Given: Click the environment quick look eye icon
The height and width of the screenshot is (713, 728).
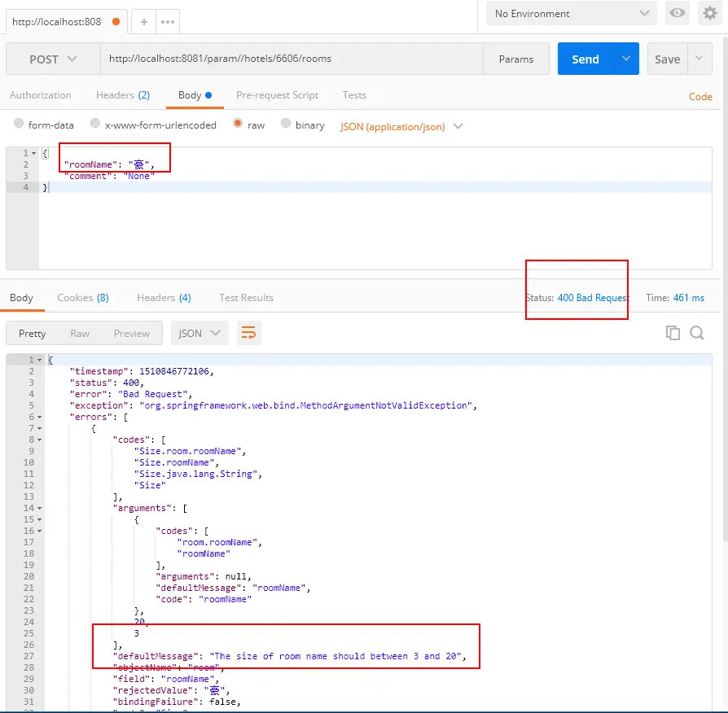Looking at the screenshot, I should (x=677, y=13).
